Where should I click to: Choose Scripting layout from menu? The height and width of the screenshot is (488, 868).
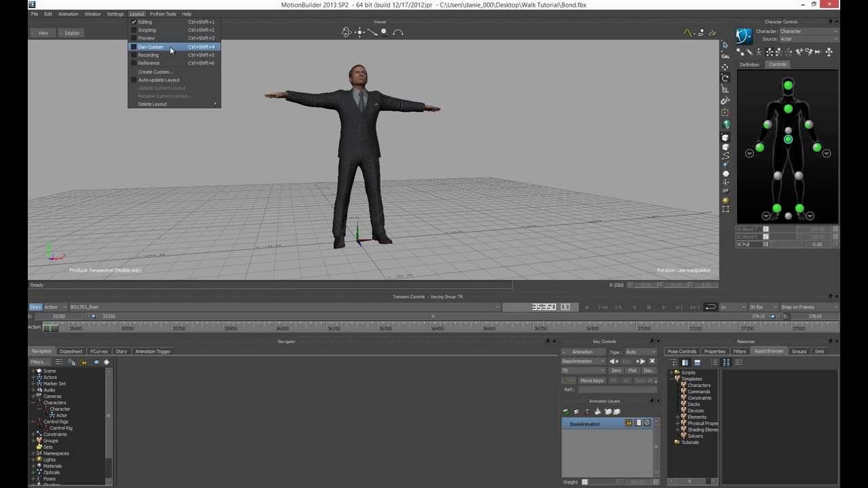click(x=174, y=30)
